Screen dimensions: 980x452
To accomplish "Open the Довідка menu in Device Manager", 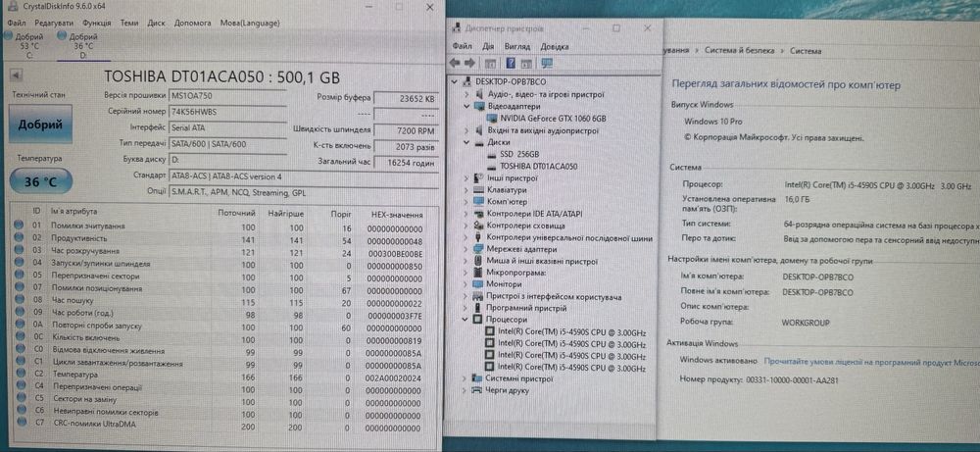I will 555,47.
